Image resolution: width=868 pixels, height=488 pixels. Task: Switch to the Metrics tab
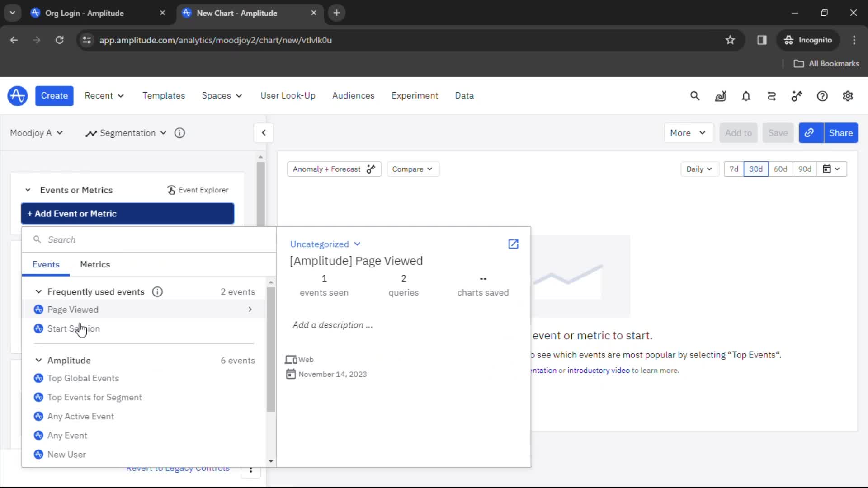(95, 264)
